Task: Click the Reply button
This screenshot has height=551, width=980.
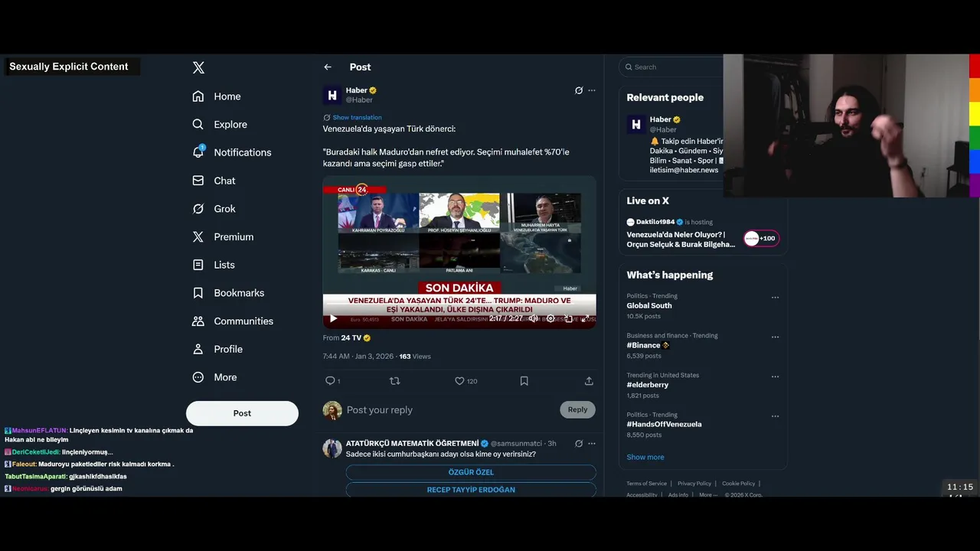Action: click(577, 410)
